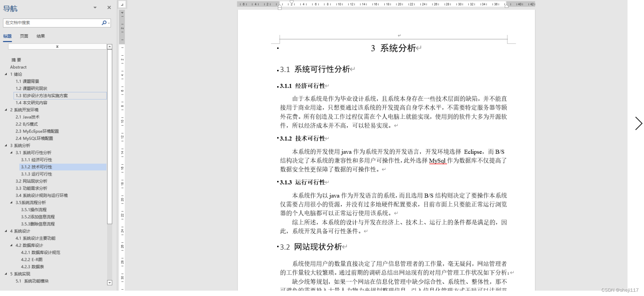Viewport: 644px width, 296px height.
Task: Click the first line indent marker on ruler
Action: [x=291, y=2]
